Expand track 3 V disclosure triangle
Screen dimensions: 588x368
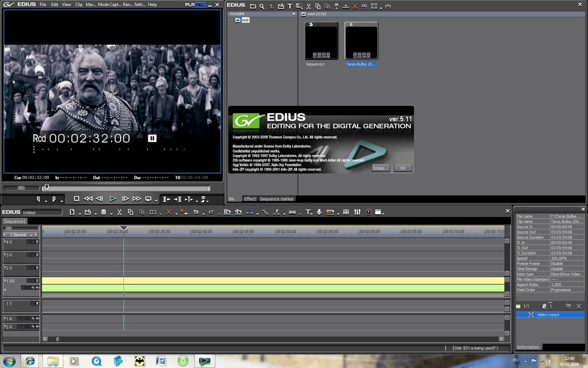[x=5, y=254]
